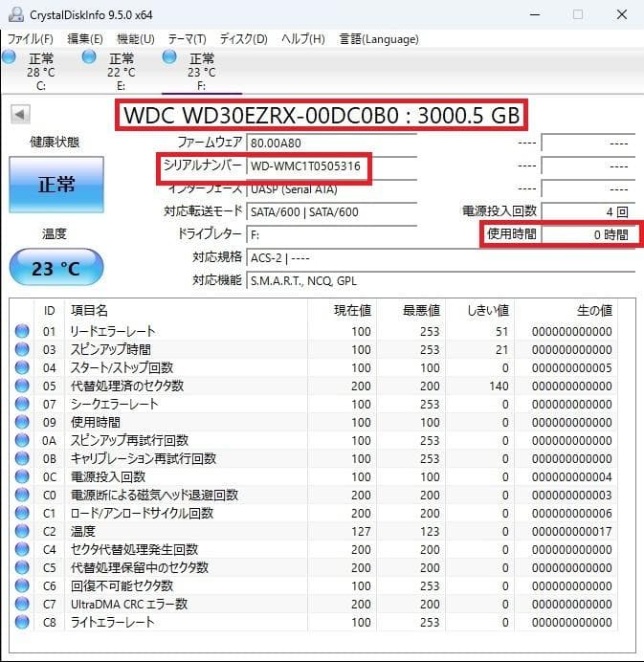The width and height of the screenshot is (644, 662).
Task: Select the スピンアップ時間 attribute name
Action: click(x=111, y=349)
